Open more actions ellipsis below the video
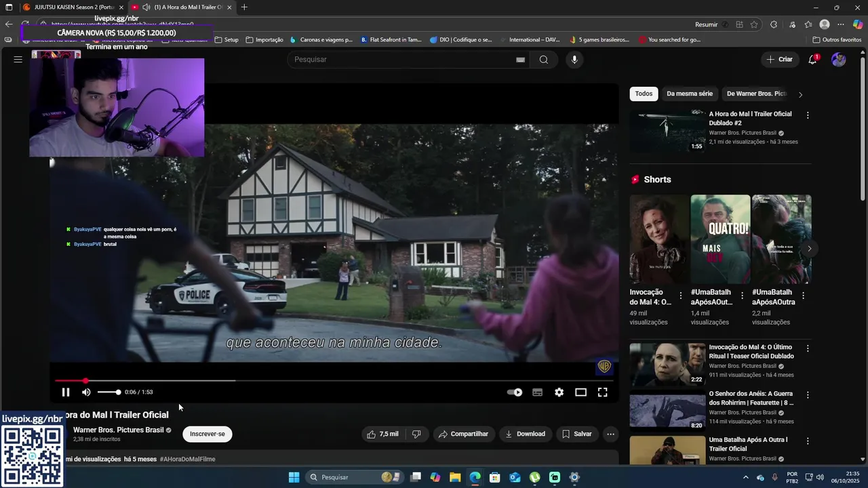868x488 pixels. (610, 434)
